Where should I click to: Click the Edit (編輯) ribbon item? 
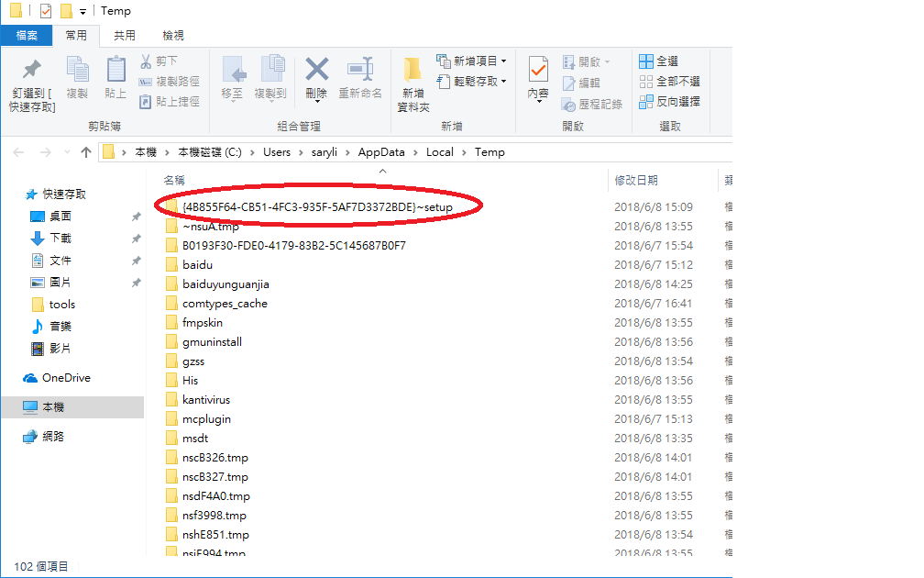point(581,83)
